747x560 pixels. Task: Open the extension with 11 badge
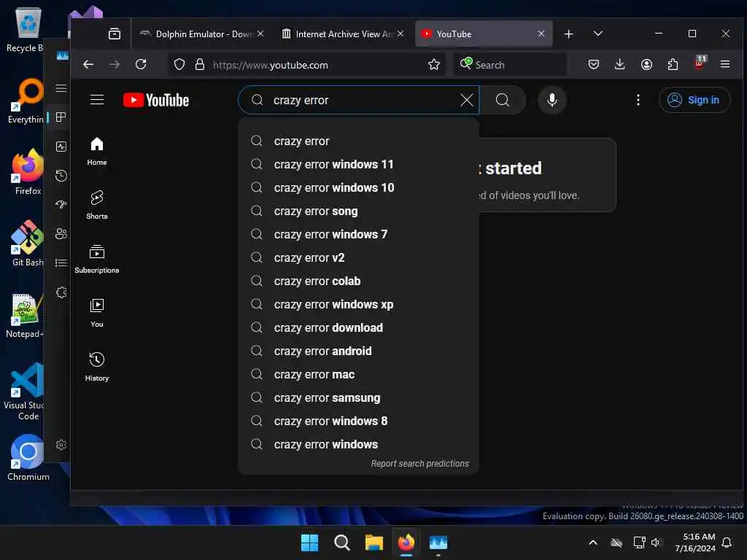(x=700, y=63)
